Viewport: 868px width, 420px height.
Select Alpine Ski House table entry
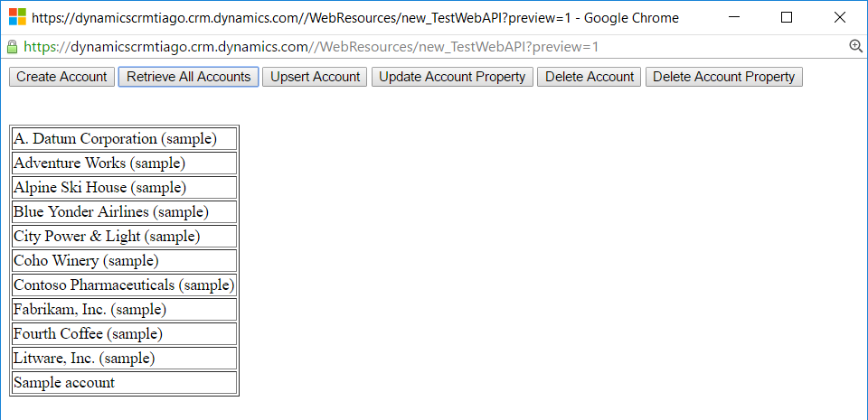pyautogui.click(x=99, y=188)
